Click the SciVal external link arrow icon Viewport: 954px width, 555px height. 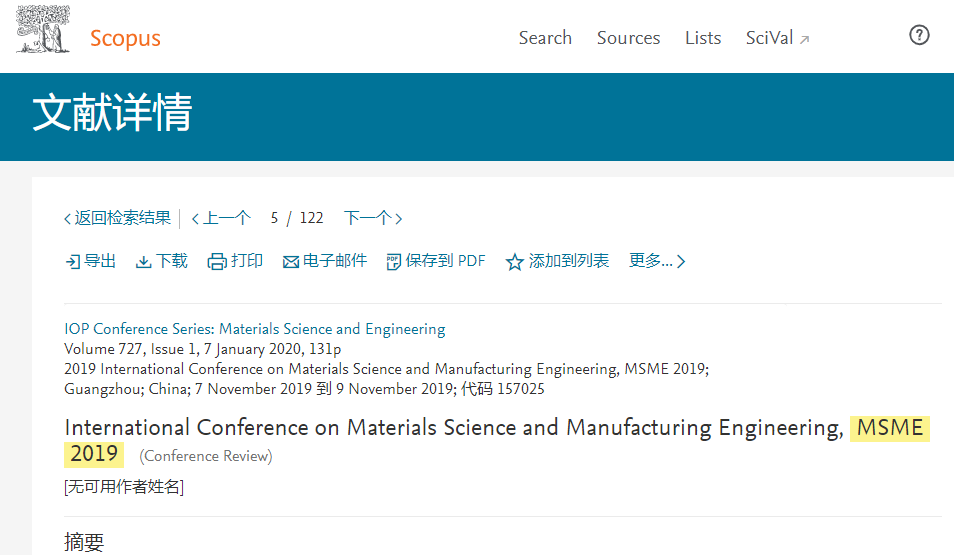(804, 40)
